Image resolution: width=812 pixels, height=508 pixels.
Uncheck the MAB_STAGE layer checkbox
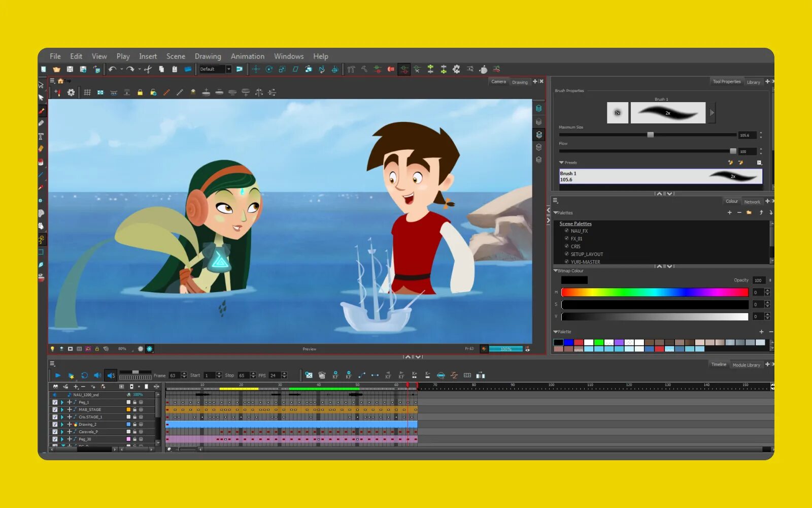[55, 409]
